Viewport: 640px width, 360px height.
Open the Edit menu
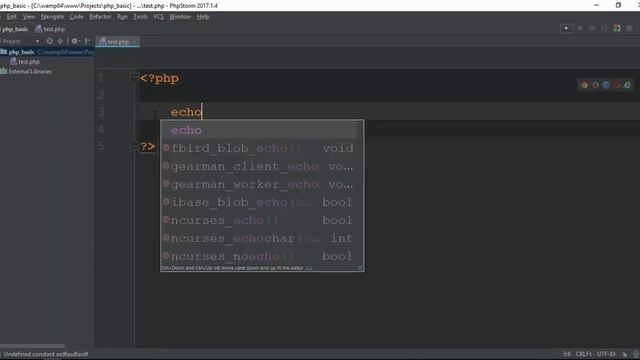click(x=11, y=17)
